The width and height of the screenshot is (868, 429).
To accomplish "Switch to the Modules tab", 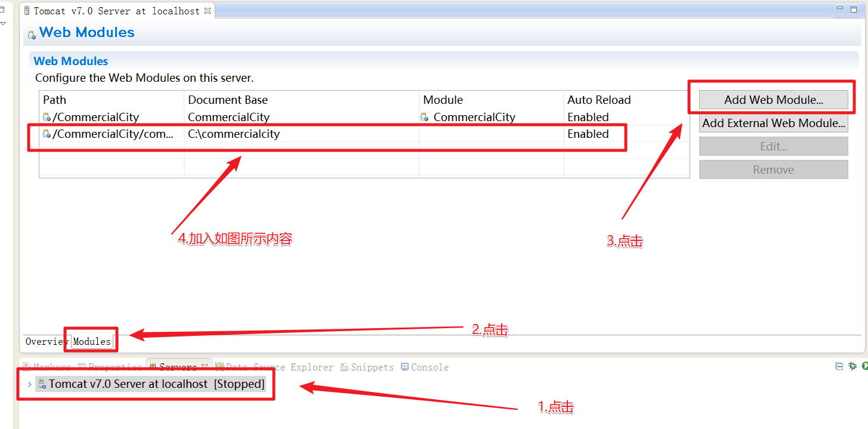I will pos(92,341).
